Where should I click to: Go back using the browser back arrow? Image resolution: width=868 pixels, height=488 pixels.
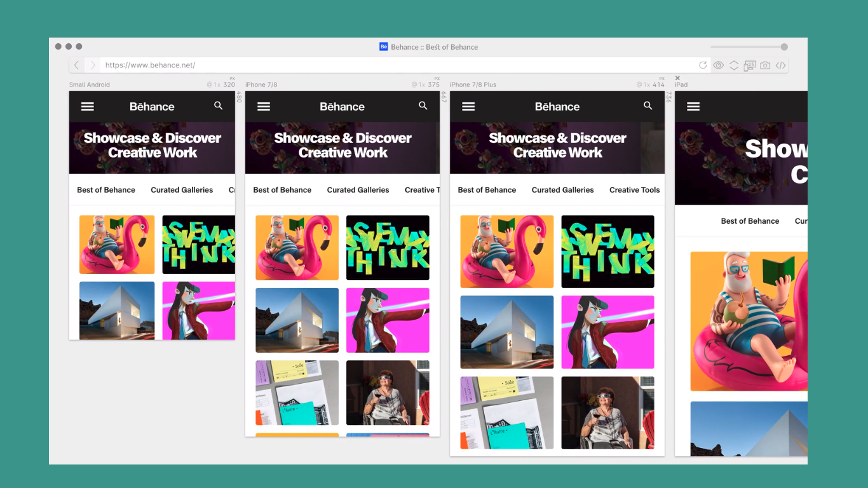(x=76, y=65)
